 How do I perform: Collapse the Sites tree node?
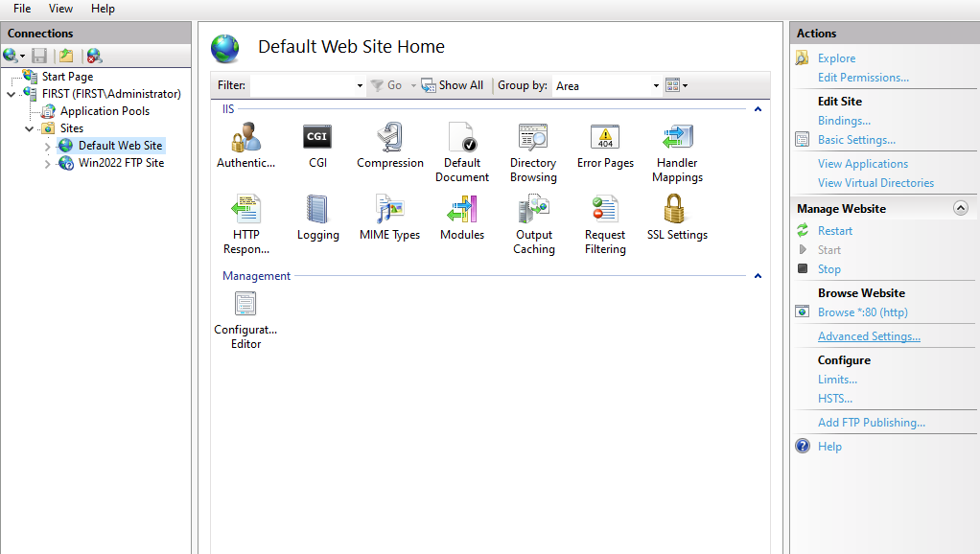pyautogui.click(x=30, y=128)
